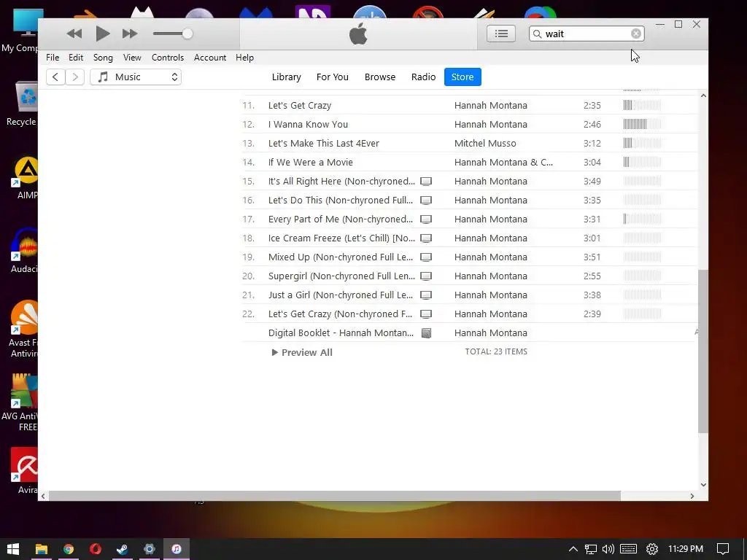Image resolution: width=747 pixels, height=560 pixels.
Task: Click the play button
Action: click(102, 34)
